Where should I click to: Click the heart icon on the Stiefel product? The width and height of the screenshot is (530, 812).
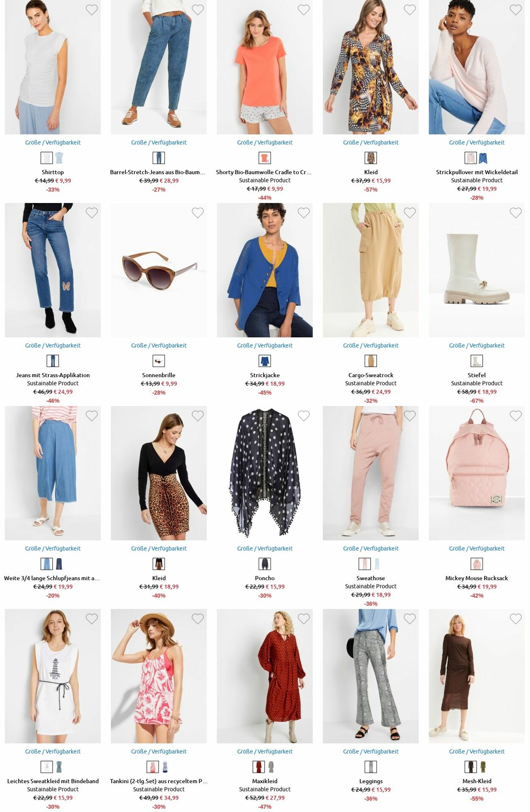click(x=516, y=213)
